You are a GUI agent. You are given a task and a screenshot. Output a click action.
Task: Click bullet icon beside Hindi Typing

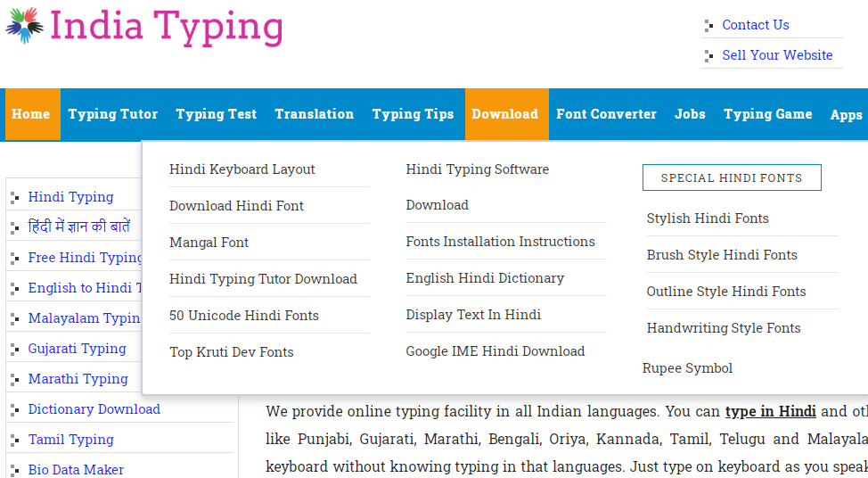pyautogui.click(x=15, y=197)
